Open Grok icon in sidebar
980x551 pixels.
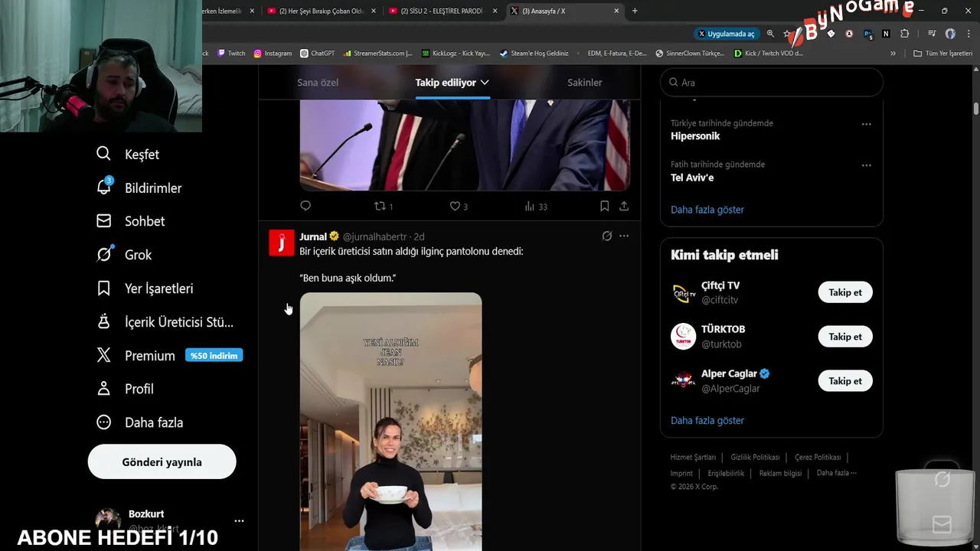click(104, 254)
